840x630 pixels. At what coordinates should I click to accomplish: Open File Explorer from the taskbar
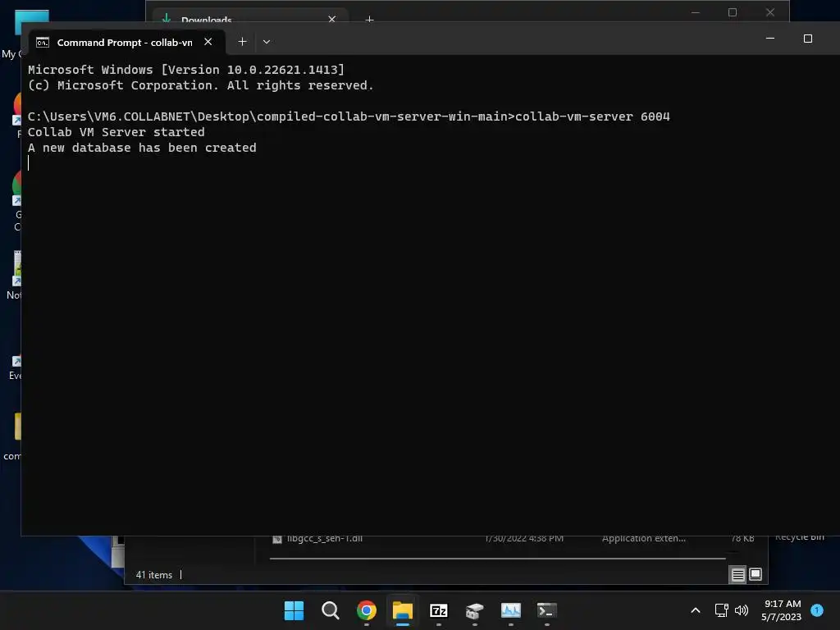(402, 610)
